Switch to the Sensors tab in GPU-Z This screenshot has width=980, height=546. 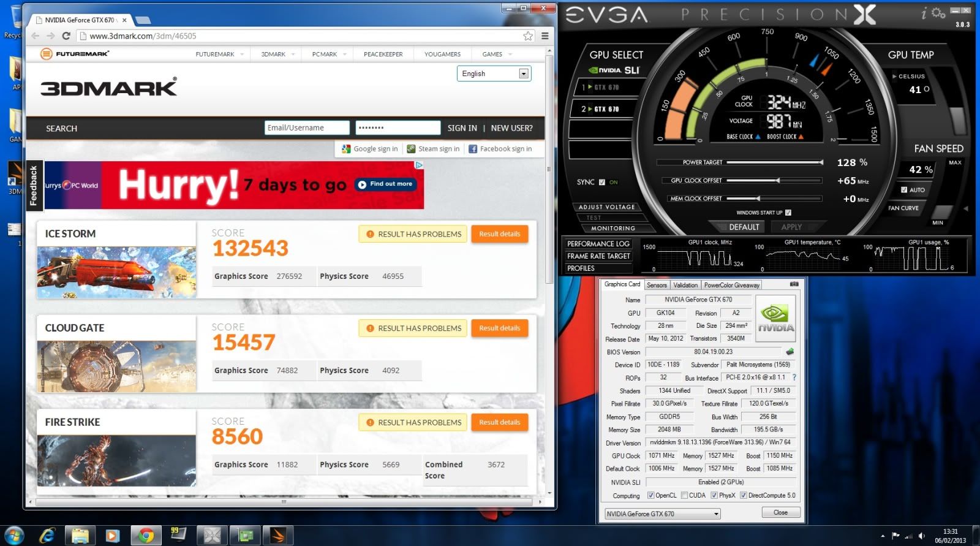(x=657, y=285)
